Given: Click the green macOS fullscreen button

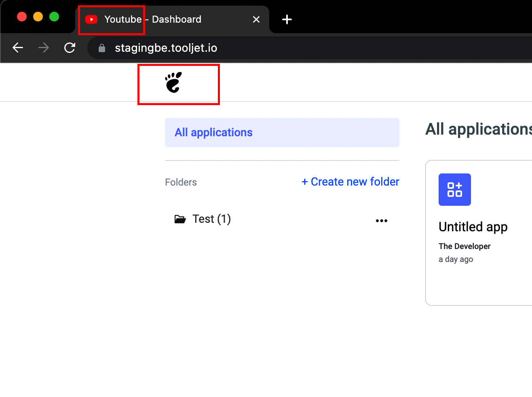Looking at the screenshot, I should 54,17.
